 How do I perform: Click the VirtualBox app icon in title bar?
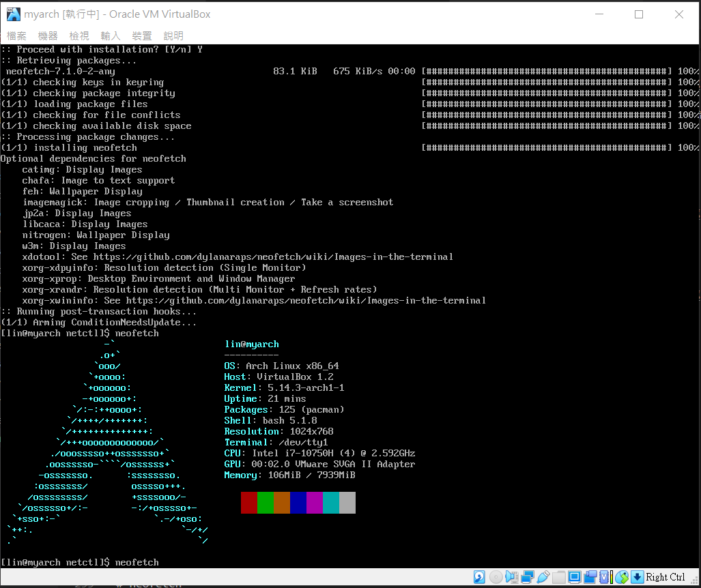pyautogui.click(x=14, y=14)
